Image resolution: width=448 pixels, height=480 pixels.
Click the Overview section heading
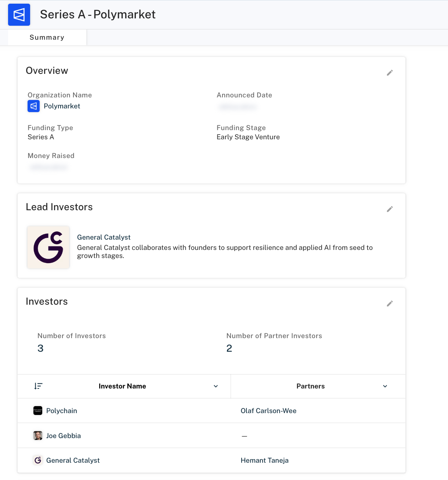pyautogui.click(x=47, y=71)
